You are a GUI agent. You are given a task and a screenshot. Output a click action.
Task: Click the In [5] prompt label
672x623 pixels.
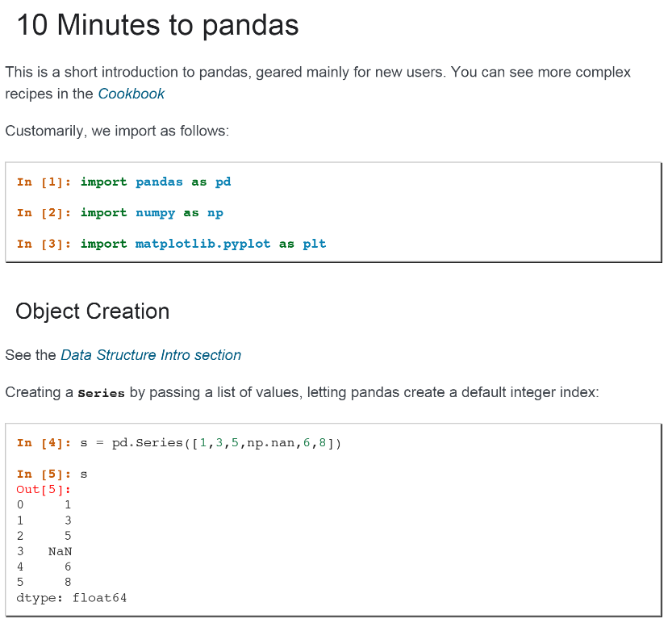[44, 475]
